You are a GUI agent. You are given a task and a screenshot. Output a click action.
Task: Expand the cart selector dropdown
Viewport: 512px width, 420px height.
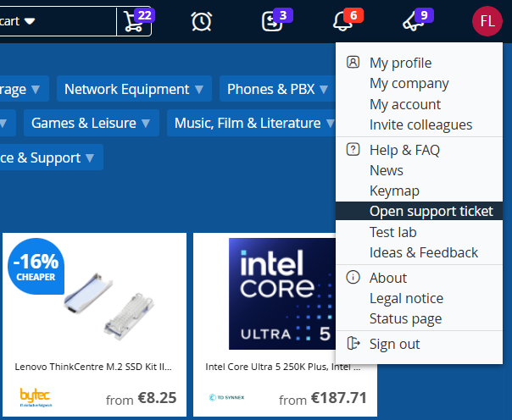(x=29, y=21)
